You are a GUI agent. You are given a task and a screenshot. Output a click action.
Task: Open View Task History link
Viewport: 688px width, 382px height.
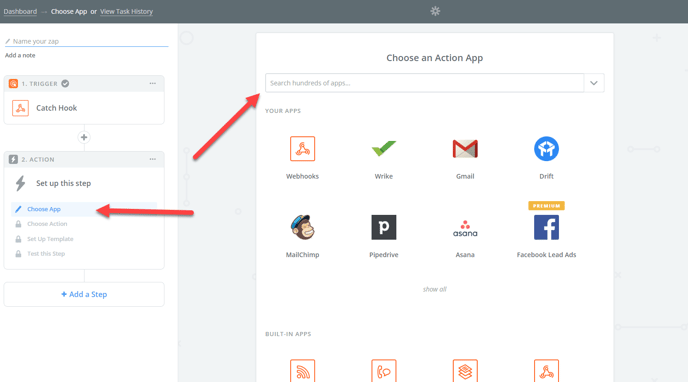click(x=126, y=11)
